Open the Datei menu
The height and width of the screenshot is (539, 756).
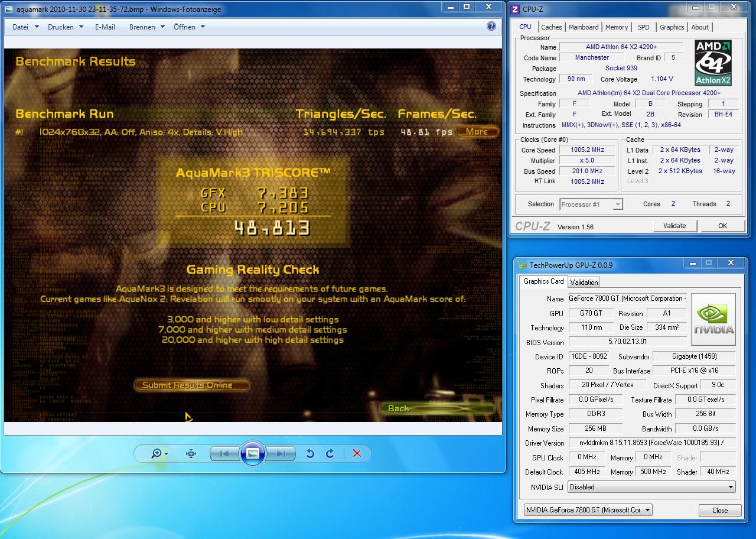(x=25, y=27)
